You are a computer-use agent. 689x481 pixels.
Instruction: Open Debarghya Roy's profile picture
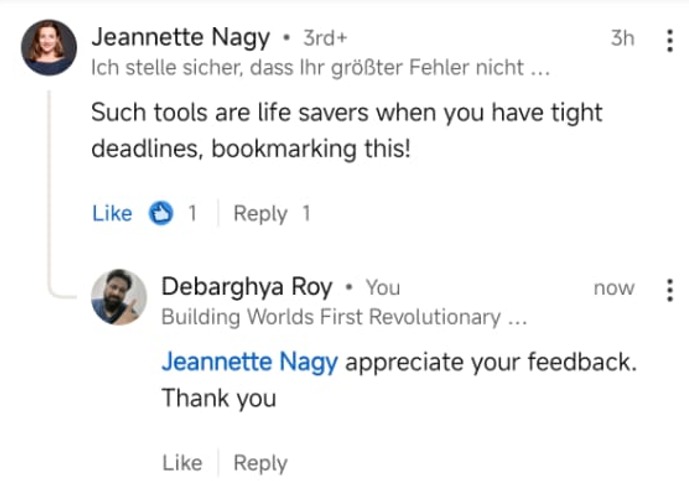click(x=119, y=297)
